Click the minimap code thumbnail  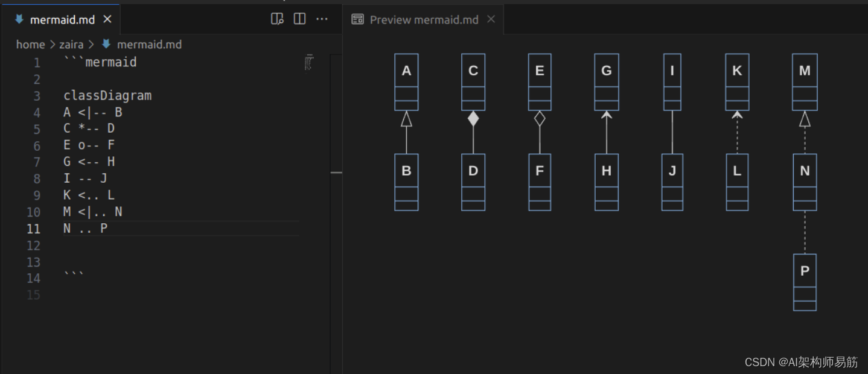coord(310,62)
